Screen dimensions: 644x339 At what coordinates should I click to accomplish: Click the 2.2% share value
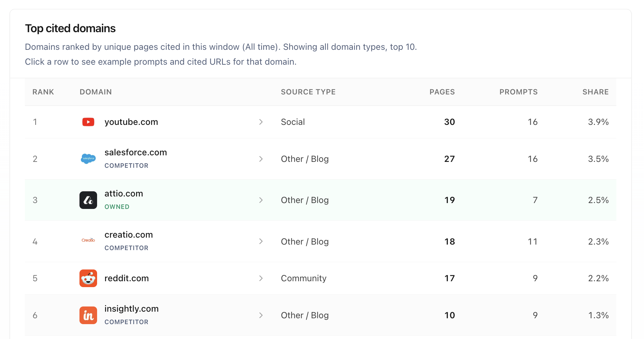(x=598, y=278)
